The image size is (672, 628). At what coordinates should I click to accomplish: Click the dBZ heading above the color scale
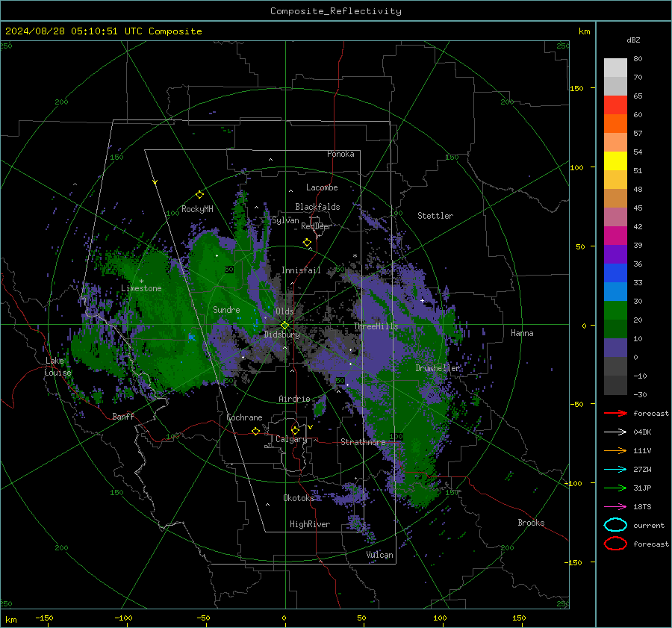coord(633,40)
